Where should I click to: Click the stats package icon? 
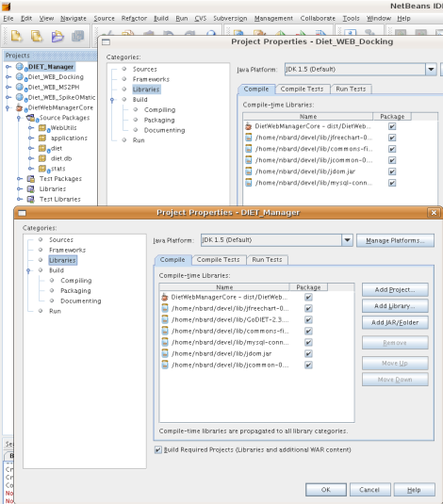point(42,169)
